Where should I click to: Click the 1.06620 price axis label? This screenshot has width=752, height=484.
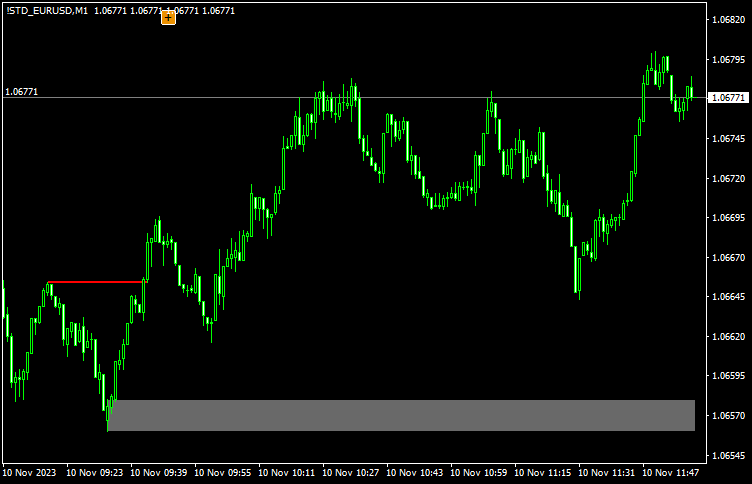[x=727, y=337]
